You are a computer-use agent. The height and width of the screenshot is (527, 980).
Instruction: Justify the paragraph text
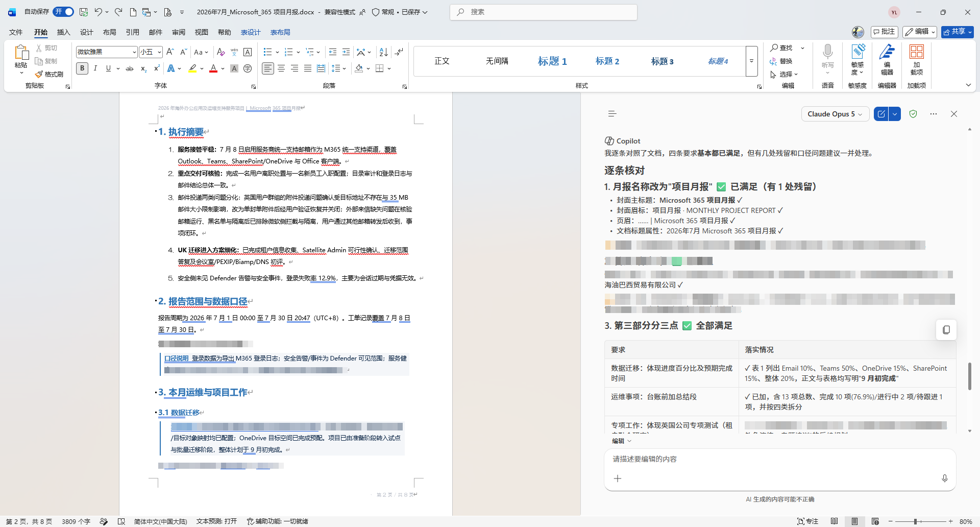[308, 68]
